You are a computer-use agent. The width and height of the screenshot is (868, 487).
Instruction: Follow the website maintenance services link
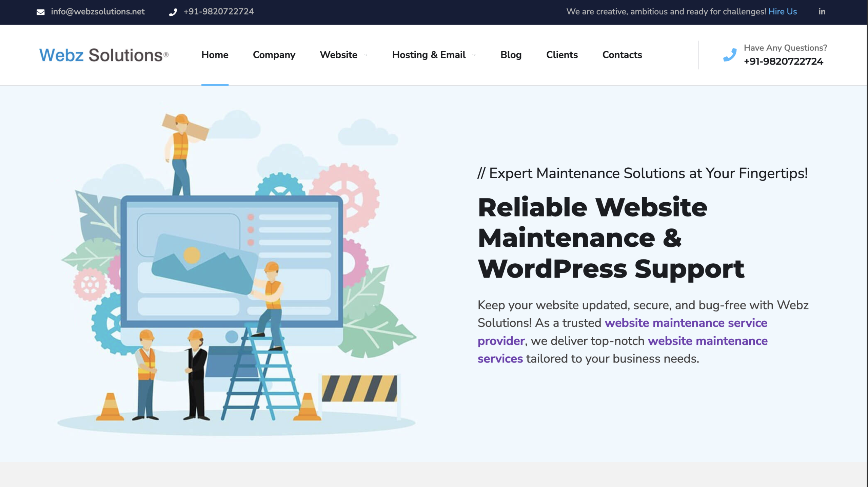coord(623,350)
